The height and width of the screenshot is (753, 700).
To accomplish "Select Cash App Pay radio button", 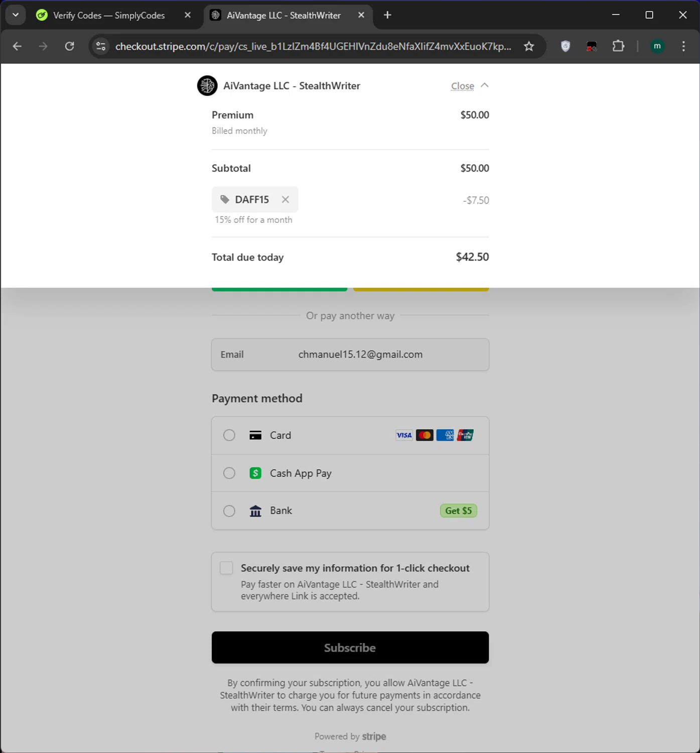I will (229, 473).
